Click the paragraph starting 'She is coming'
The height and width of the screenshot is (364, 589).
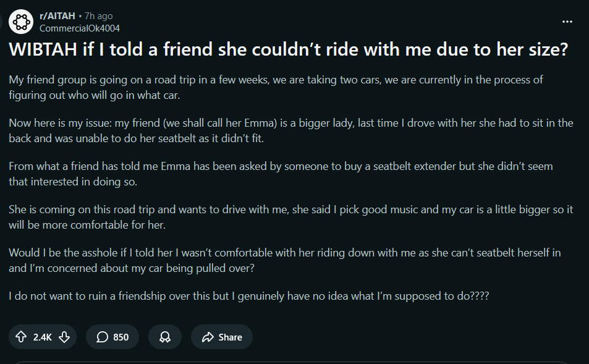coord(290,217)
